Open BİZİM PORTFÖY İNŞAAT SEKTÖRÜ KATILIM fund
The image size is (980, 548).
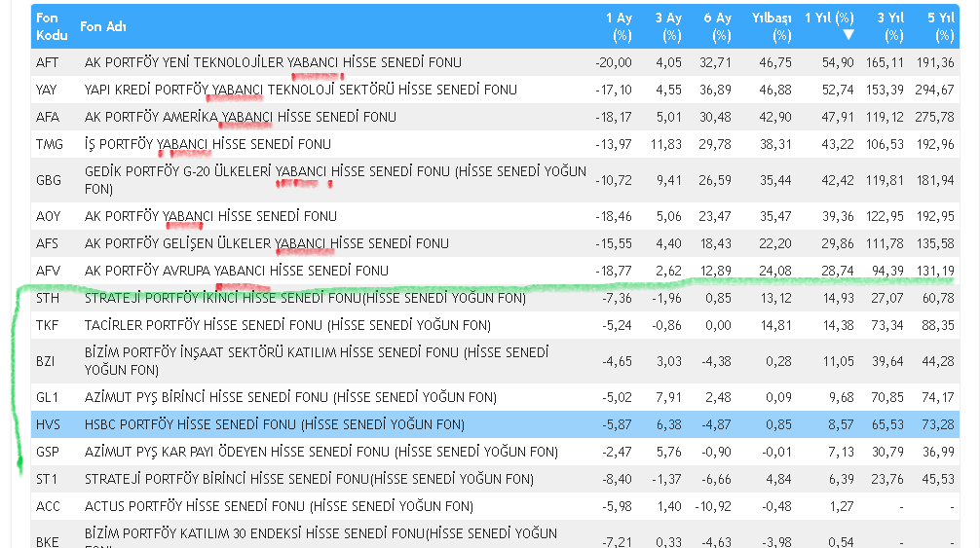[317, 362]
